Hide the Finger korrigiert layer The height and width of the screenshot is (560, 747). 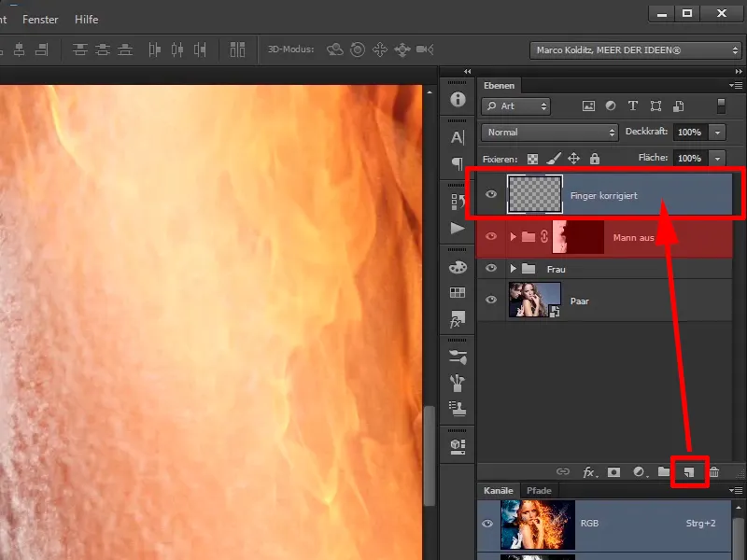[491, 194]
